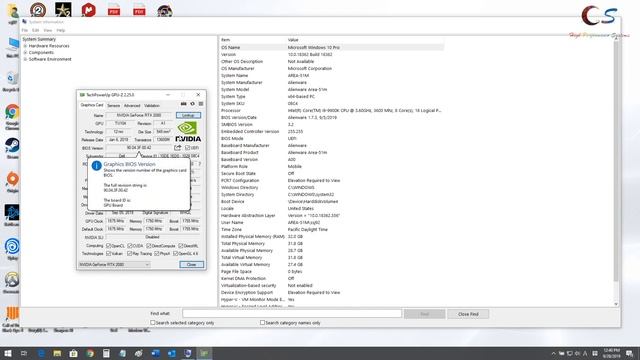This screenshot has height=360, width=640.
Task: Open Chrome from the taskbar
Action: pos(90,353)
